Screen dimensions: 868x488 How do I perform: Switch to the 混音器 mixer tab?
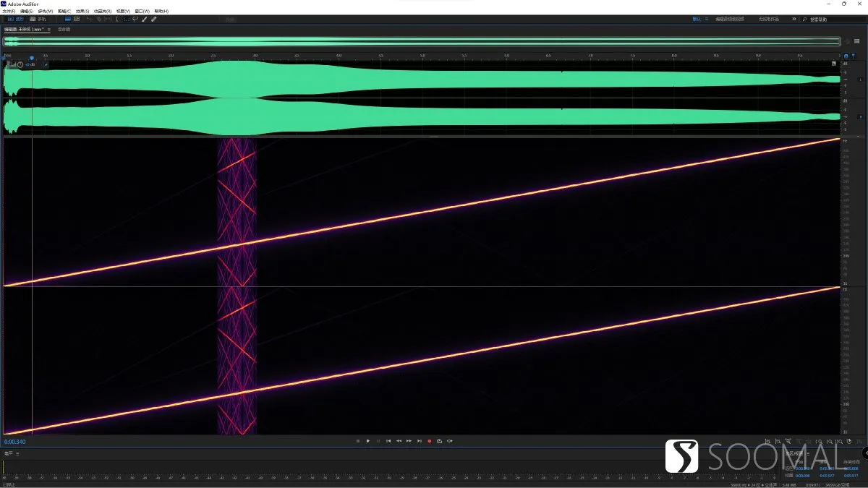coord(64,30)
